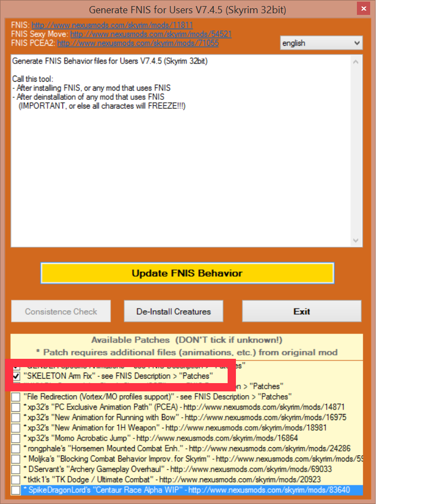Click the Update FNIS Behavior button
This screenshot has width=442, height=504.
click(x=187, y=273)
